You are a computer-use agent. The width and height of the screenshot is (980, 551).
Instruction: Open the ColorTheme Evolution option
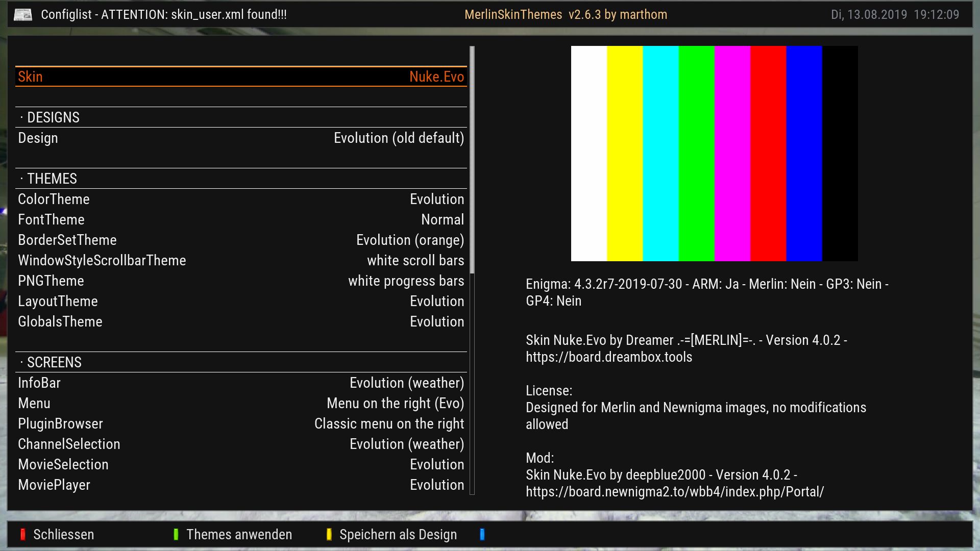coord(241,199)
